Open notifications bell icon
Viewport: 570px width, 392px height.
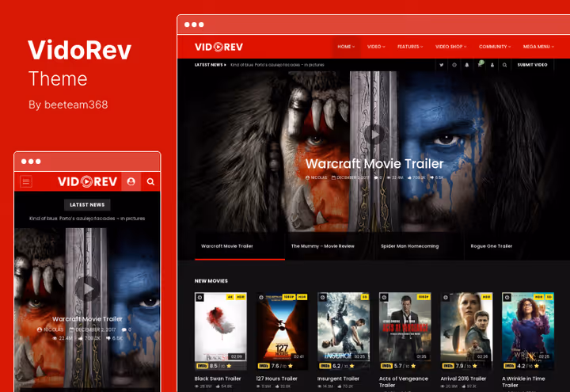pos(467,65)
